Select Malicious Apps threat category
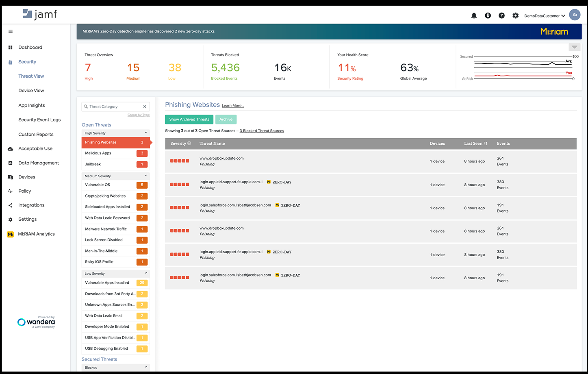Image resolution: width=588 pixels, height=374 pixels. 115,153
